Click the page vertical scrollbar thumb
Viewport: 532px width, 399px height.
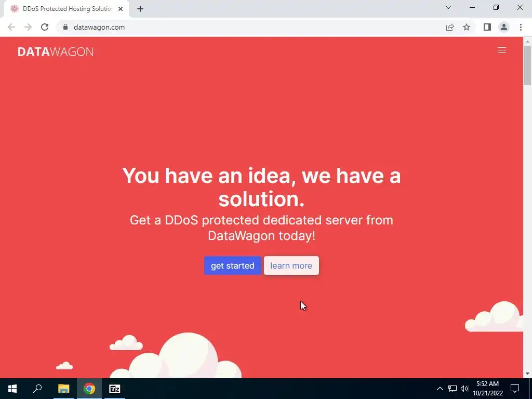pyautogui.click(x=527, y=65)
